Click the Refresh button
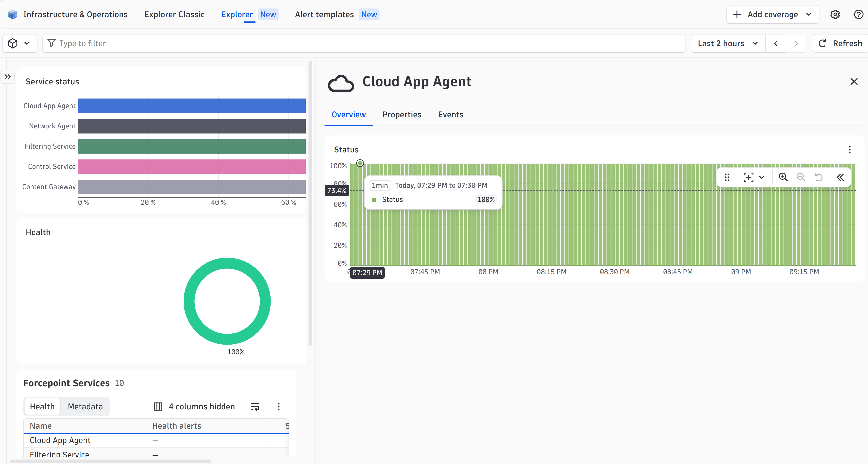Viewport: 868px width, 464px height. [x=840, y=43]
